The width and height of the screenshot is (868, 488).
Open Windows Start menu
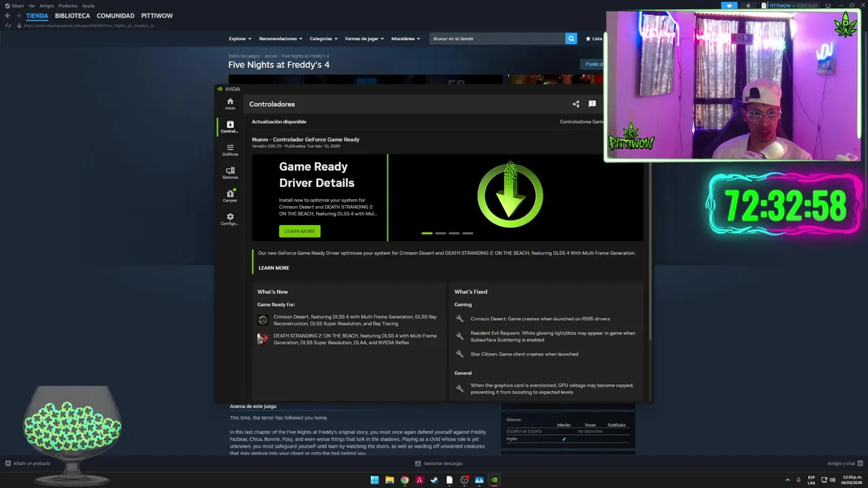374,480
